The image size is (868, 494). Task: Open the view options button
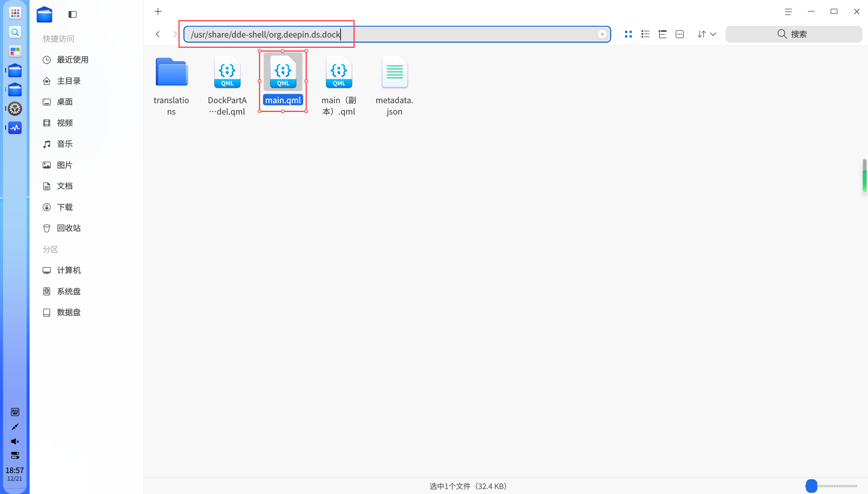point(680,34)
